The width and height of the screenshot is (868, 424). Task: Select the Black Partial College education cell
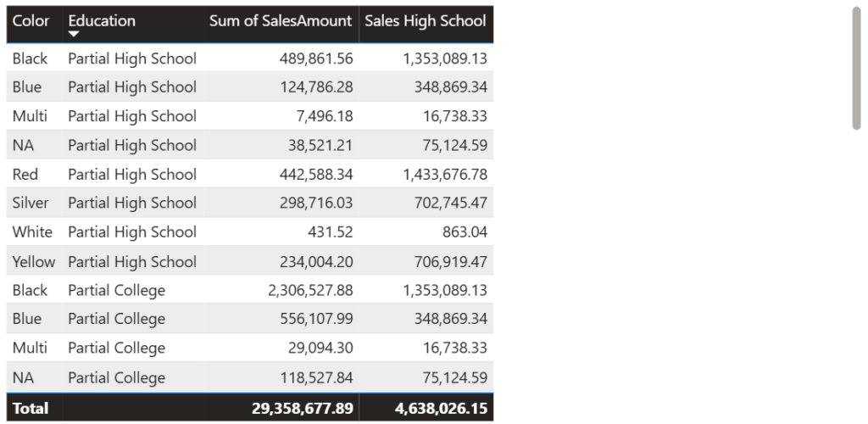click(x=117, y=290)
